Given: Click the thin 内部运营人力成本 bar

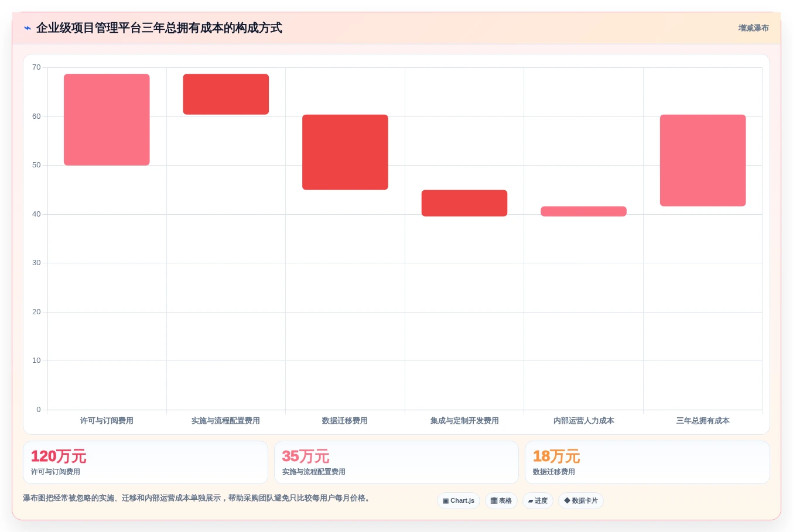Looking at the screenshot, I should 583,211.
